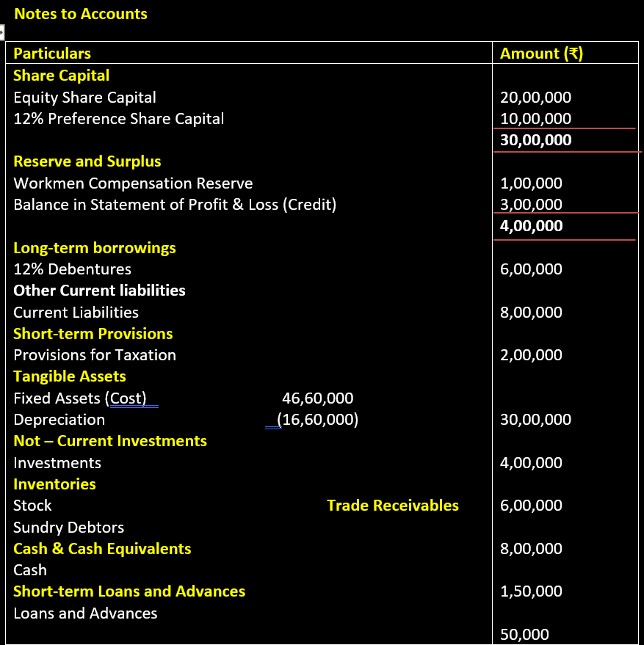Image resolution: width=644 pixels, height=645 pixels.
Task: Click the bold 30,00,000 total amount
Action: tap(535, 140)
